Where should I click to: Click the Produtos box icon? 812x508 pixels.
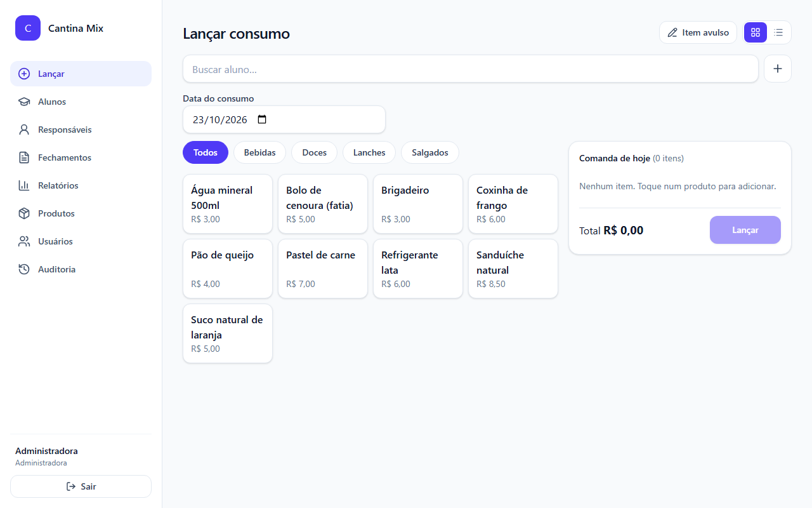(24, 213)
